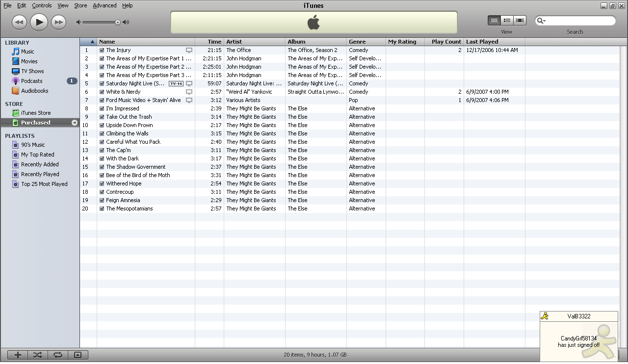The image size is (628, 364).
Task: Click the AIM running man icon
Action: pyautogui.click(x=545, y=316)
